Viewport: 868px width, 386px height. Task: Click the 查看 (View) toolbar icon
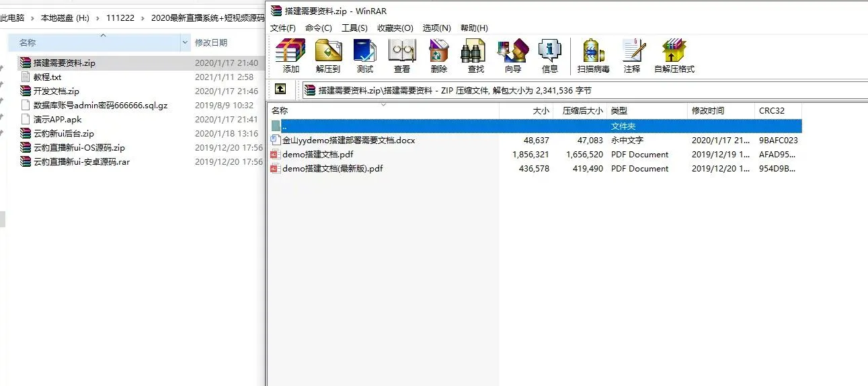coord(402,51)
